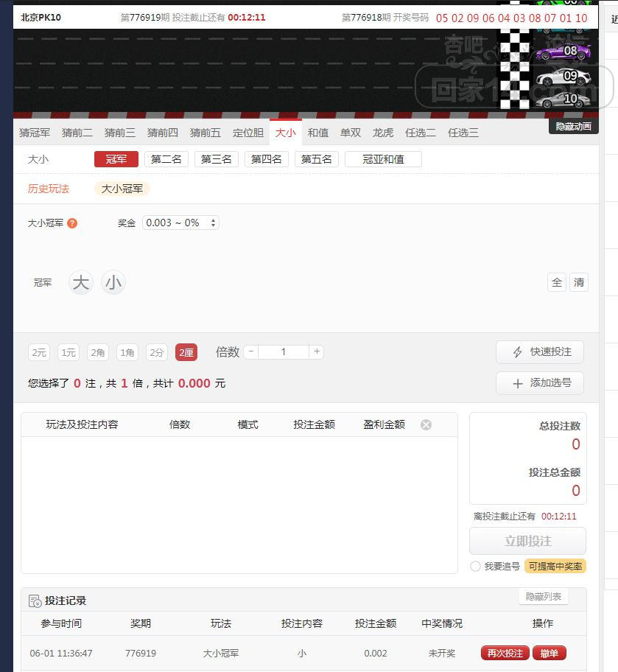This screenshot has width=618, height=672.
Task: Select the 冠军 sub-option button
Action: pos(116,159)
